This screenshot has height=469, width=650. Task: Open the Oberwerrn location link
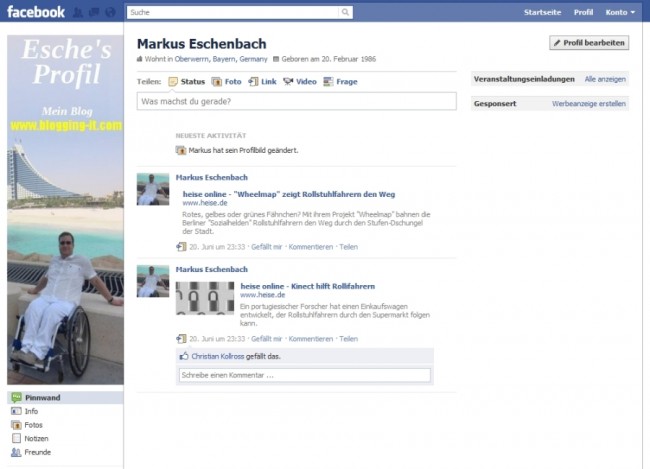(x=192, y=59)
